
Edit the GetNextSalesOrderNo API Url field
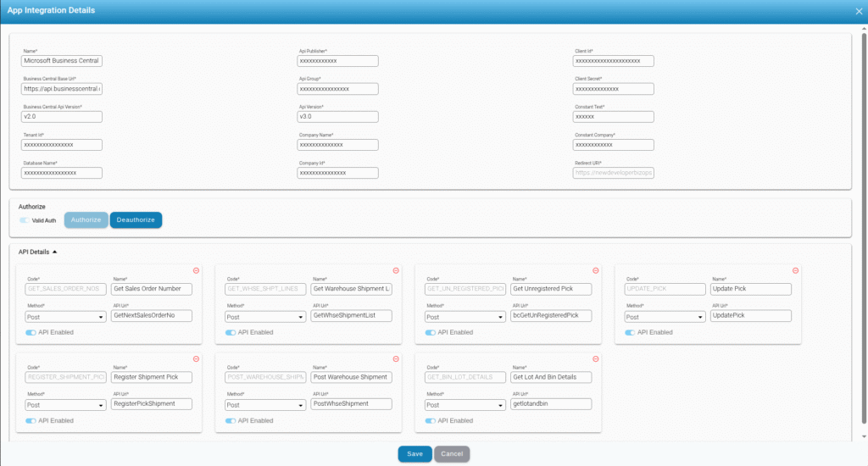152,315
